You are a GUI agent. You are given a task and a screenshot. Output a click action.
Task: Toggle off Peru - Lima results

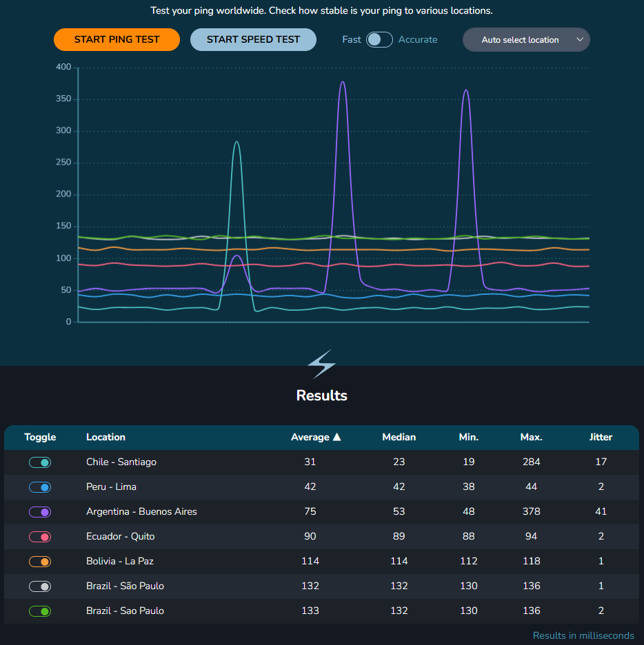click(39, 487)
